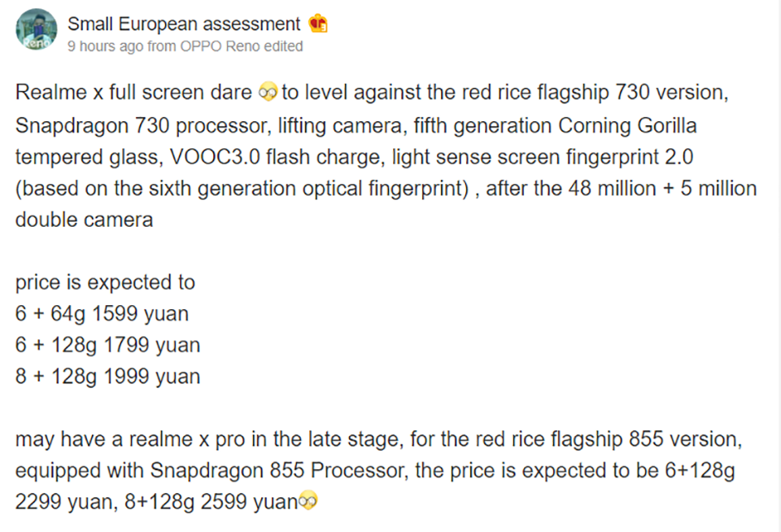Select the '6 + 128g 1799 yuan' line

(107, 345)
